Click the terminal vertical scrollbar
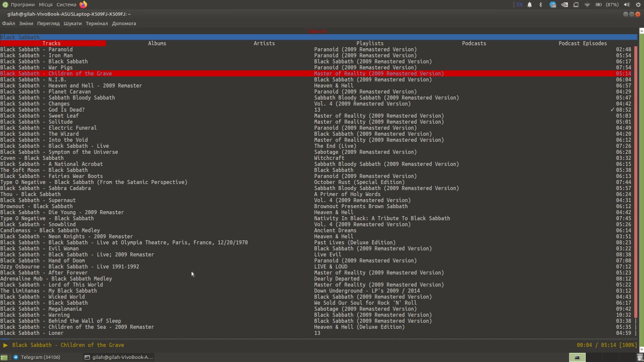The width and height of the screenshot is (644, 362). click(x=641, y=191)
